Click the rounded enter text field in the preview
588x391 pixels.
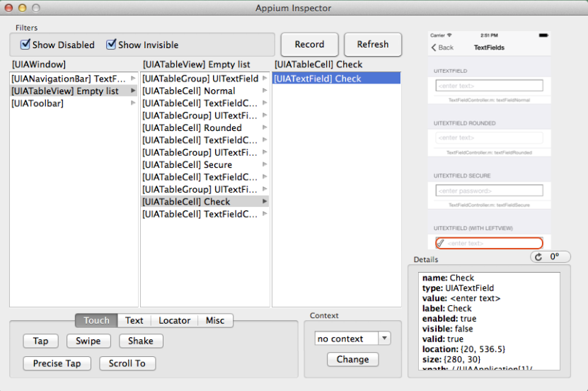(489, 137)
